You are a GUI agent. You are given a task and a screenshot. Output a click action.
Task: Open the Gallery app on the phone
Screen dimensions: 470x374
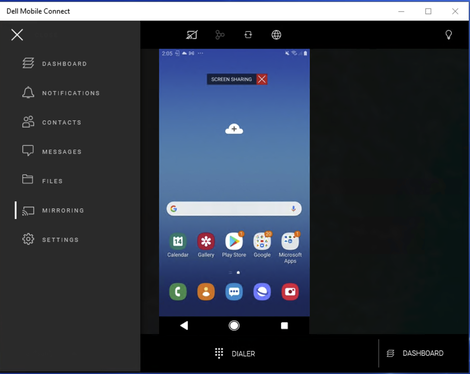[x=206, y=245]
